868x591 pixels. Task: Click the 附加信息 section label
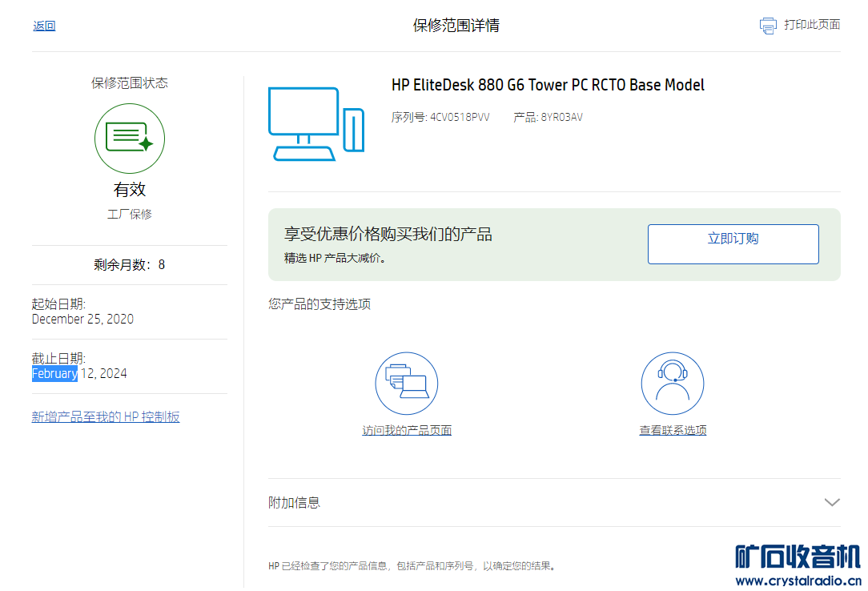[x=294, y=503]
